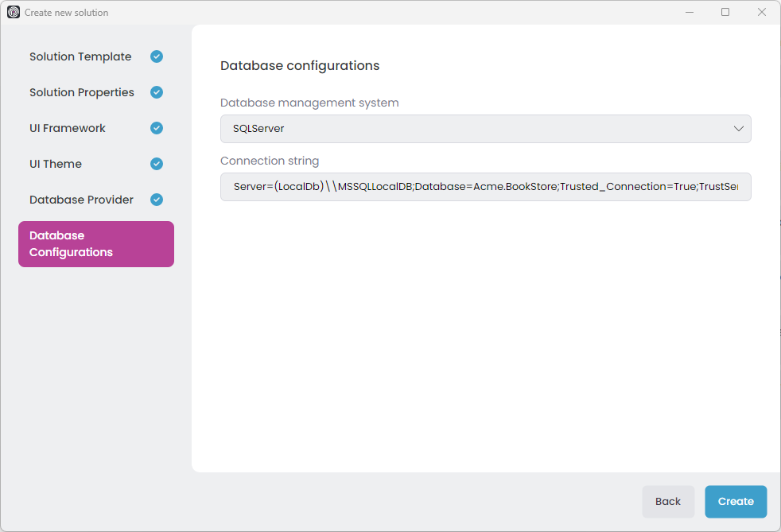Click the checkmark beside Solution Properties
781x532 pixels.
[x=156, y=92]
